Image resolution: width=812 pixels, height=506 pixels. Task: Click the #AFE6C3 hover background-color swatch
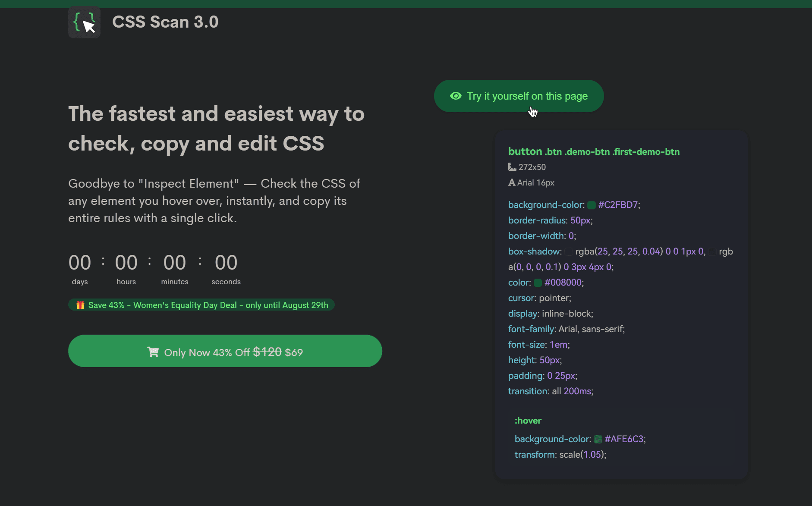tap(598, 439)
